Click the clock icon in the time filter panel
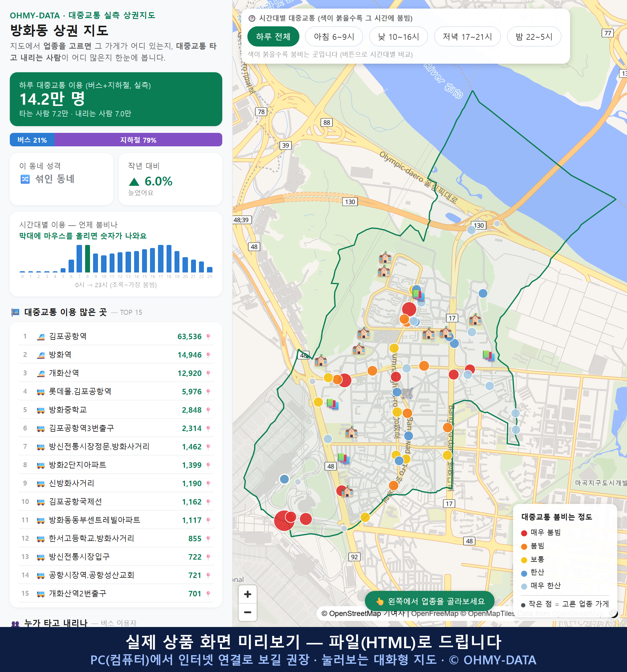 [x=252, y=18]
